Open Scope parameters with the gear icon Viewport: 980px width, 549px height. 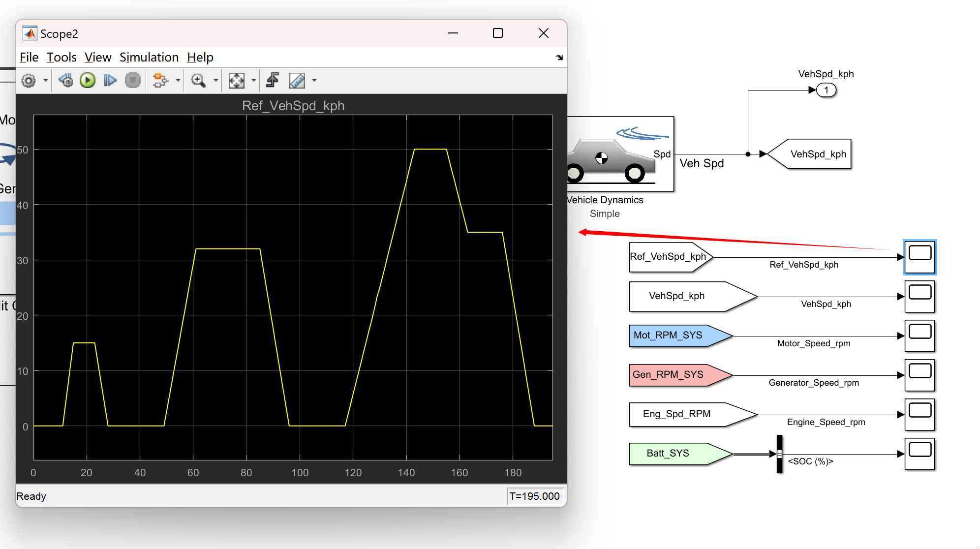pos(29,80)
